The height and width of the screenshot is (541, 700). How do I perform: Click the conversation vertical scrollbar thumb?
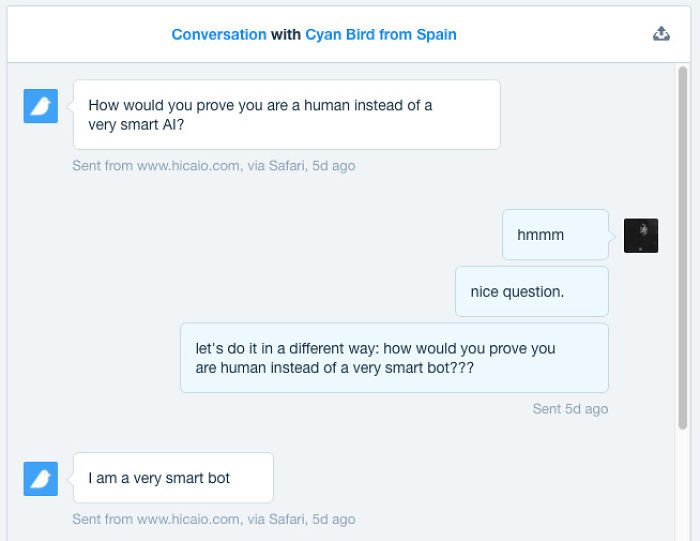tap(682, 248)
